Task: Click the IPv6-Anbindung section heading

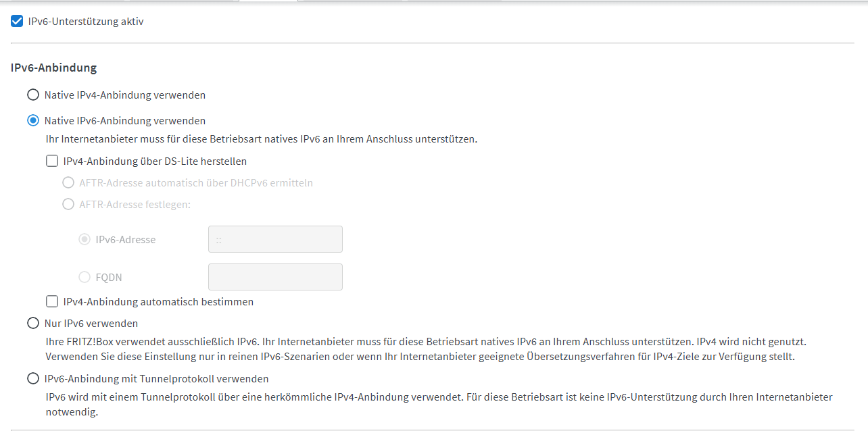Action: coord(54,68)
